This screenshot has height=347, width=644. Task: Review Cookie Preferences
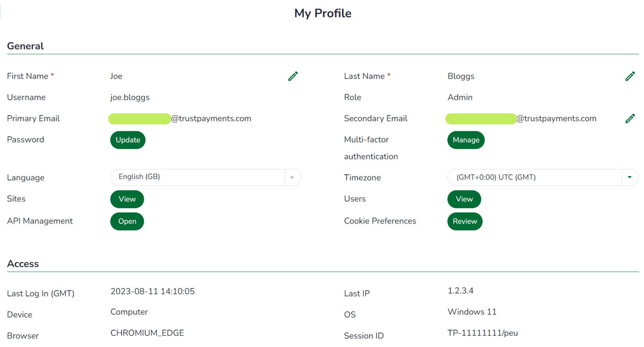[465, 221]
